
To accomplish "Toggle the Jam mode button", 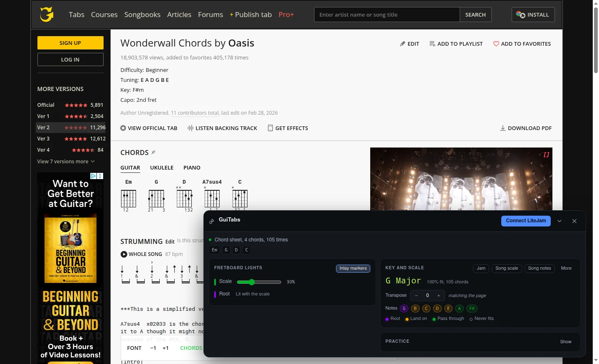I will point(481,268).
